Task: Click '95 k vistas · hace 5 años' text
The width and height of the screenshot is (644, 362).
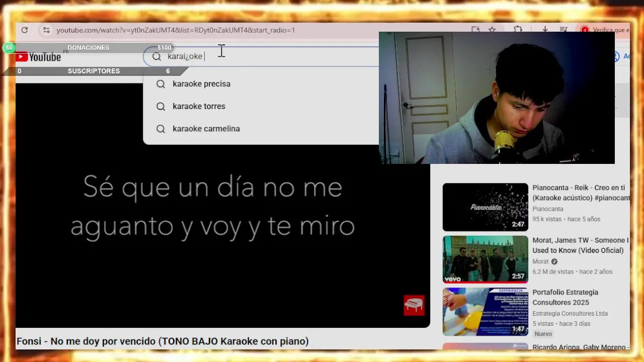Action: [x=567, y=219]
